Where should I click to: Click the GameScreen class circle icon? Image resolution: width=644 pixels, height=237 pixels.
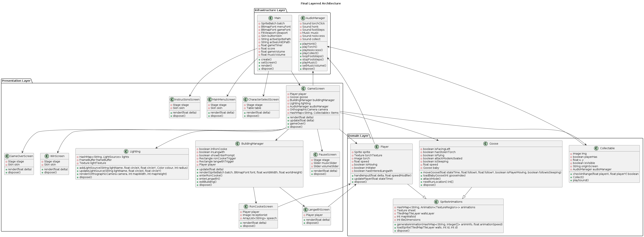(x=303, y=89)
